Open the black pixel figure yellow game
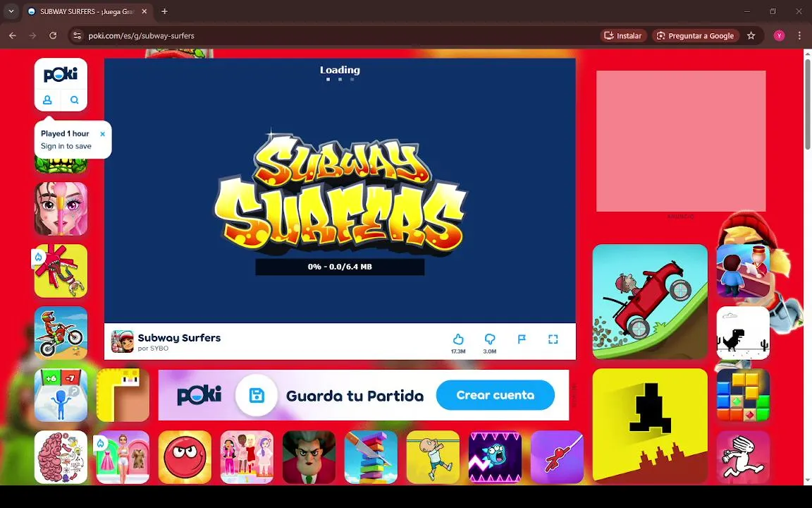This screenshot has width=812, height=508. [x=650, y=425]
